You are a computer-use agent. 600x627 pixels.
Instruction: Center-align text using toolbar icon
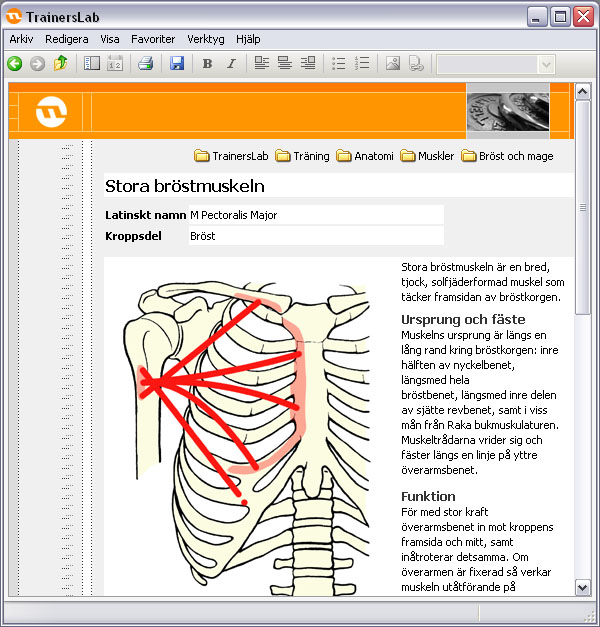coord(285,64)
